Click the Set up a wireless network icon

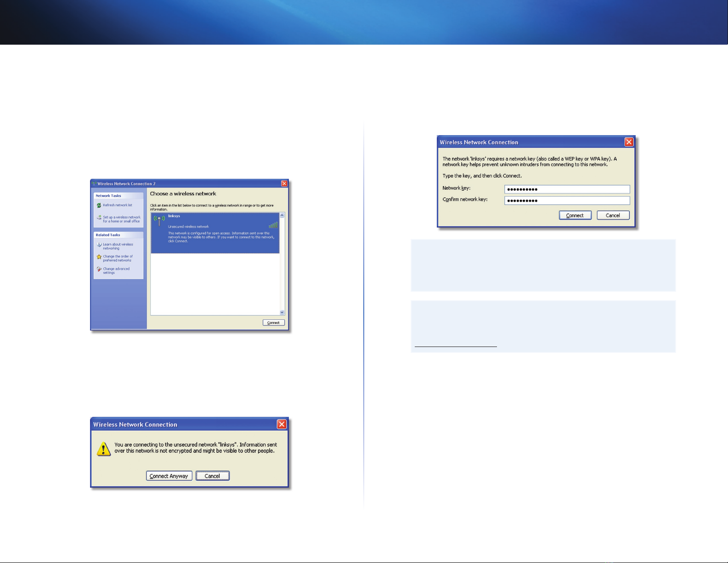[99, 218]
